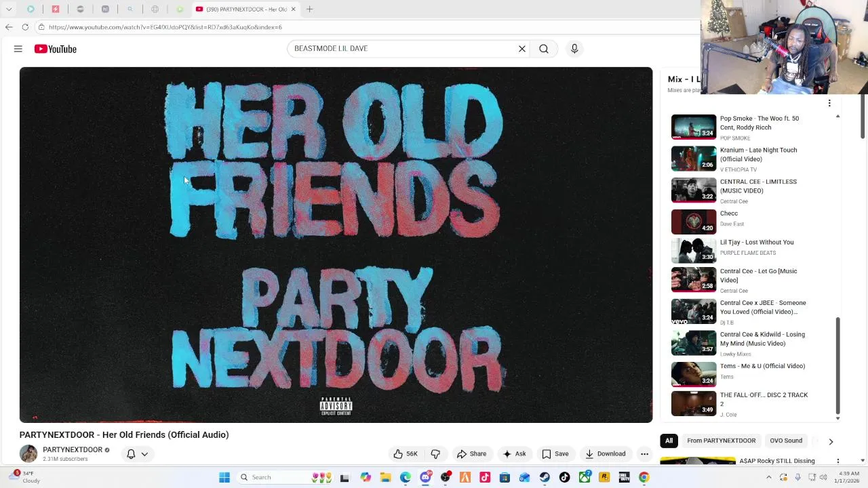
Task: Click the playlist panel scrollbar thumb
Action: [837, 366]
